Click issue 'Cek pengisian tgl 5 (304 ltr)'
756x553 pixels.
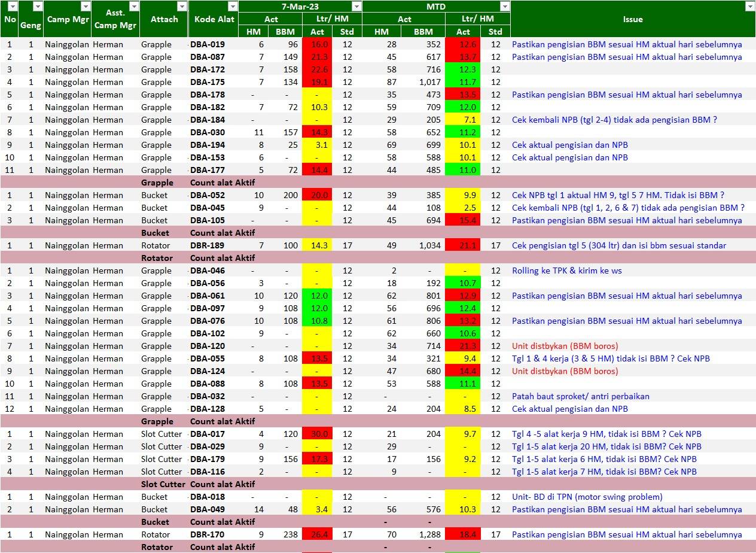[x=619, y=245]
